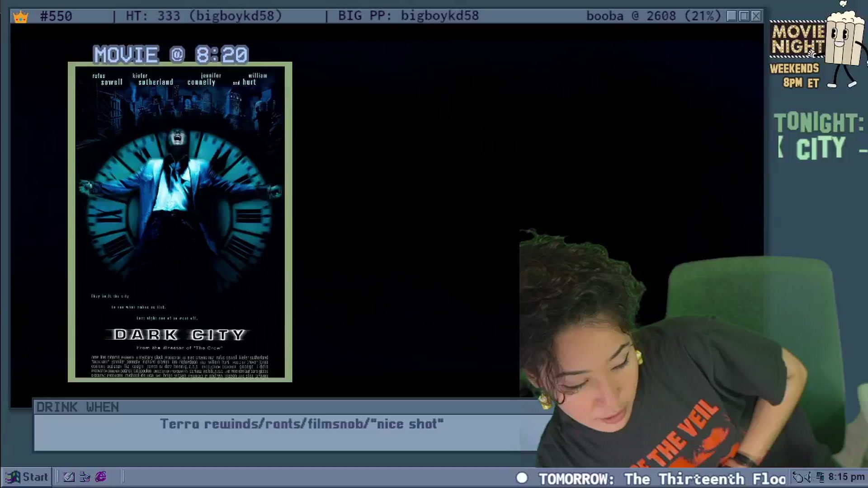Click the 'DRINK WHEN' panel title
Screen dimensions: 868x488
point(78,407)
